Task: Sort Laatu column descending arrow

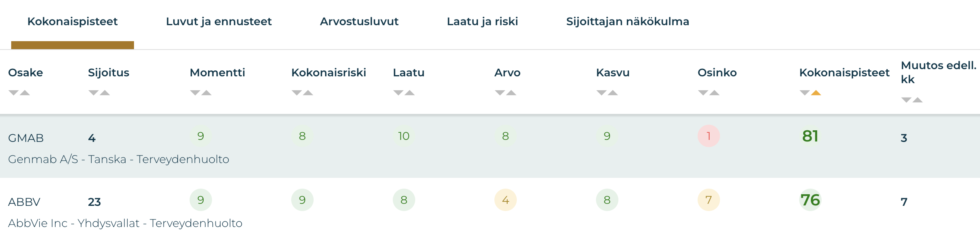Action: point(398,93)
